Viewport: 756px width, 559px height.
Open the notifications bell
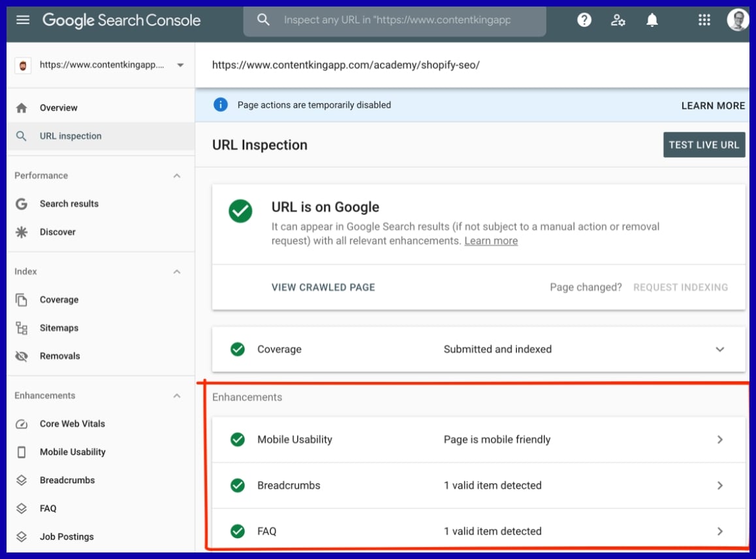[652, 20]
